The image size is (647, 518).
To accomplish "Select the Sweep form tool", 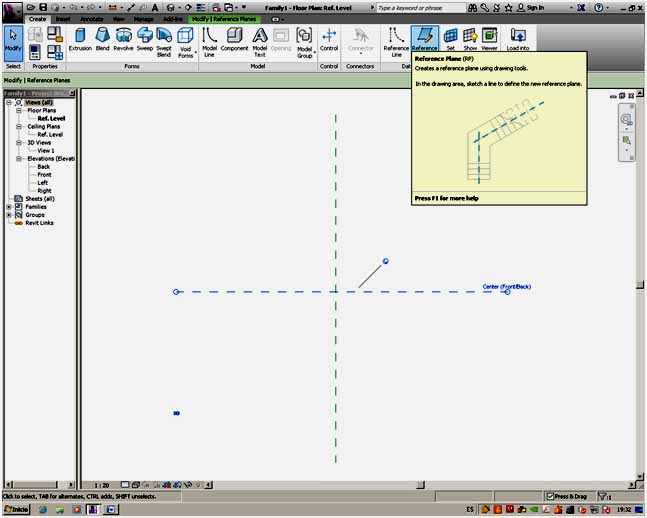I will pyautogui.click(x=143, y=39).
